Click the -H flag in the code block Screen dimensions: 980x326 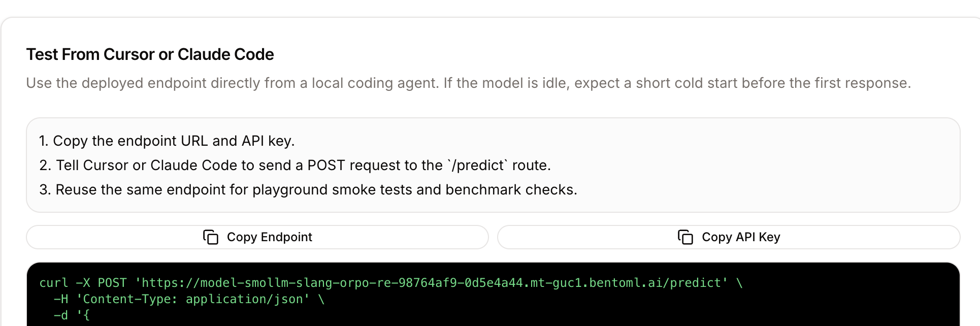60,299
